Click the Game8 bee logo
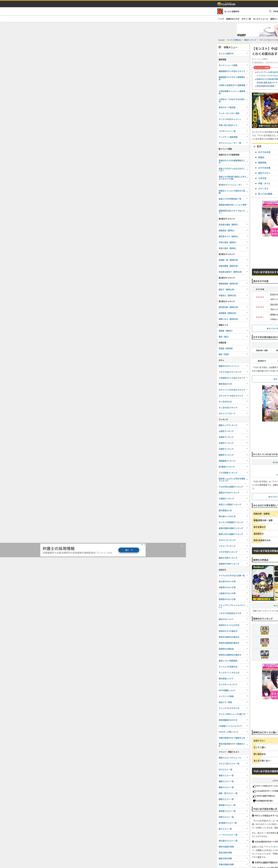This screenshot has width=278, height=868. (219, 4)
